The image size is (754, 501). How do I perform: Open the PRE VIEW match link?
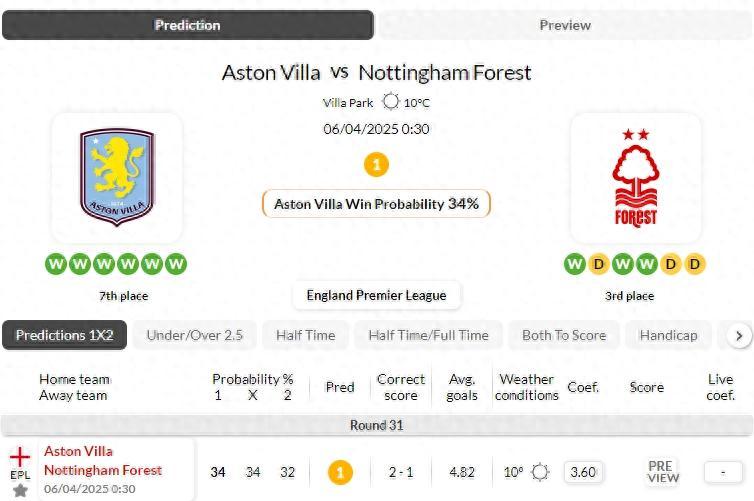[x=662, y=472]
